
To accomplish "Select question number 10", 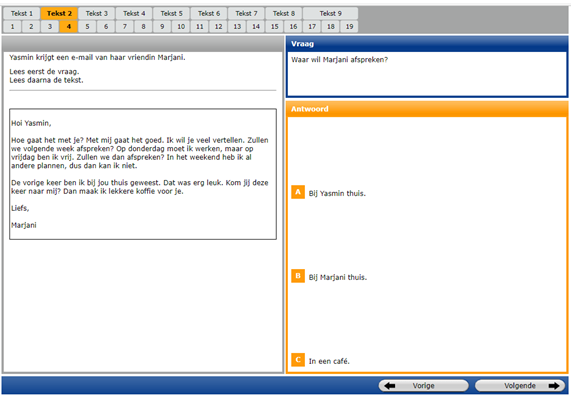I will pos(181,27).
